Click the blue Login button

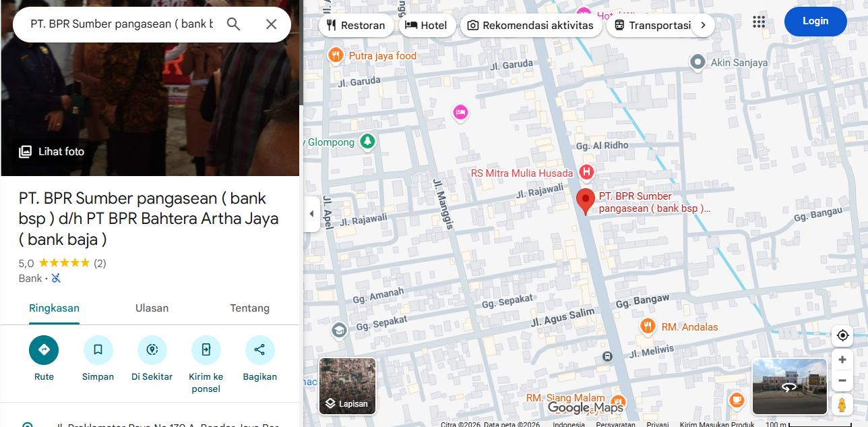point(815,22)
